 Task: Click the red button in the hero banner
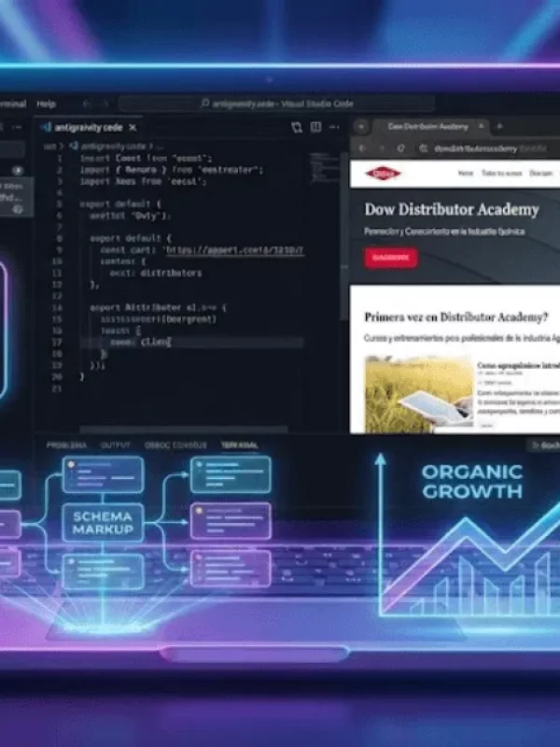(x=391, y=258)
